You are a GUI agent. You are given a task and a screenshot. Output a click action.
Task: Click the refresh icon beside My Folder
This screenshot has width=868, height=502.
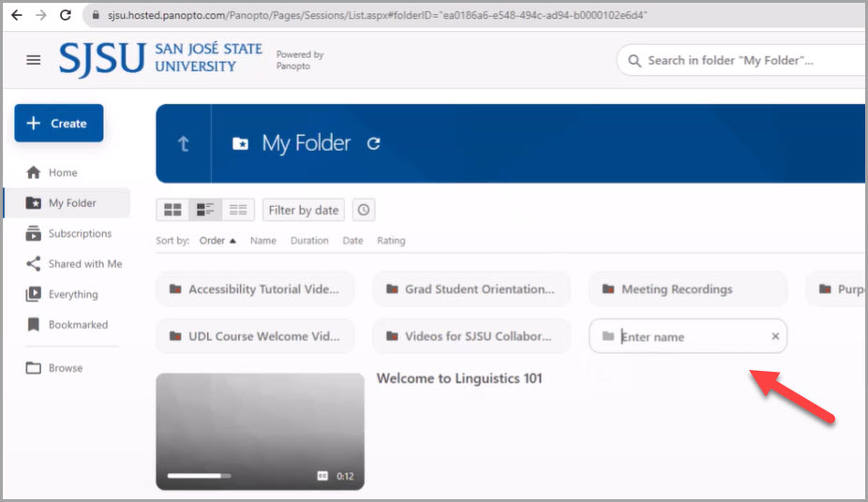[x=373, y=143]
